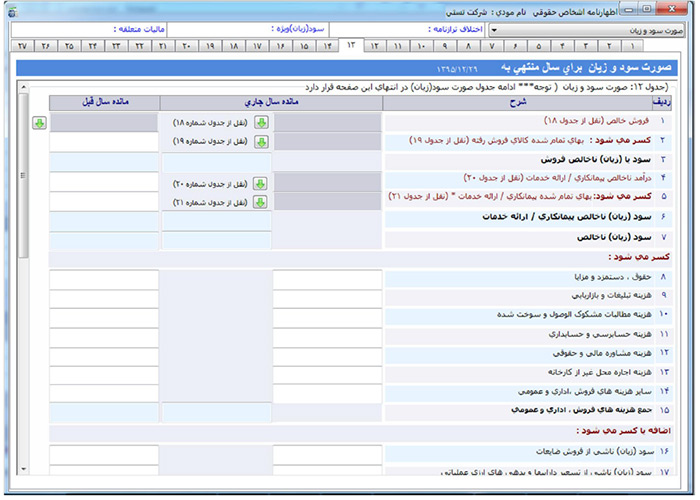Go to tab number ۲۱
The width and height of the screenshot is (700, 500).
point(163,46)
